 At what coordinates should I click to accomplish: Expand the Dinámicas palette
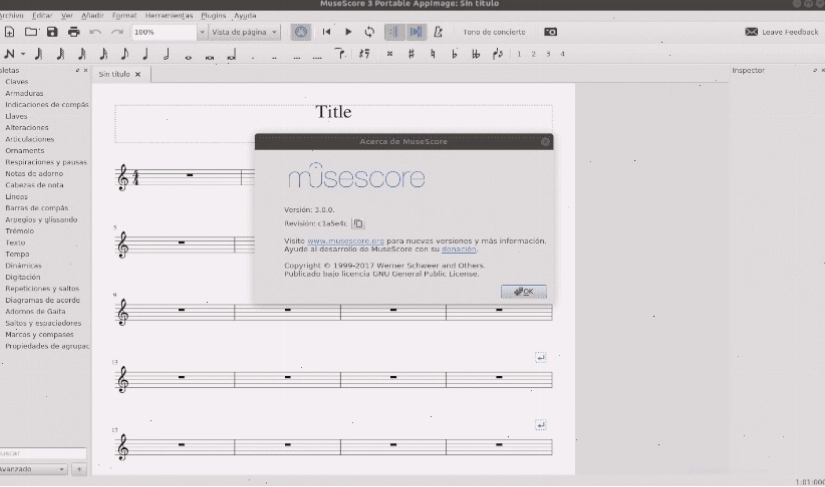(23, 266)
